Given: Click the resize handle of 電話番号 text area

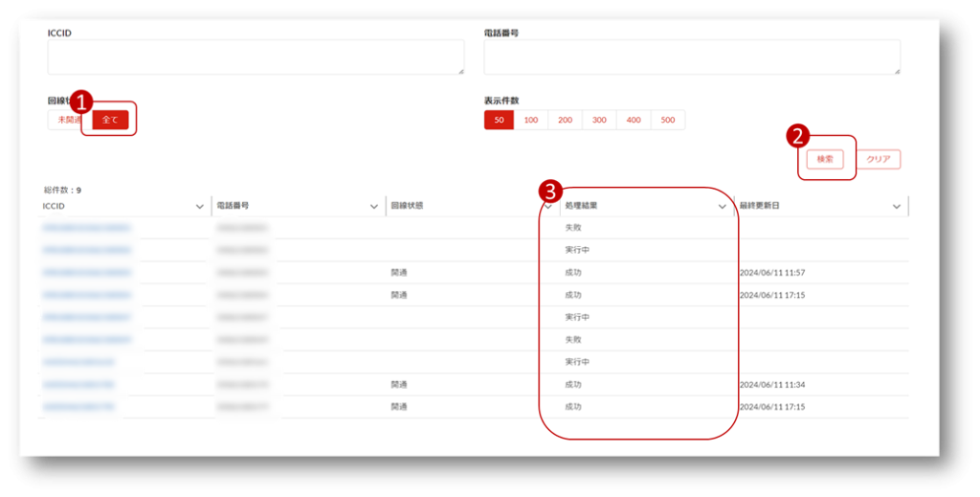Looking at the screenshot, I should click(897, 71).
